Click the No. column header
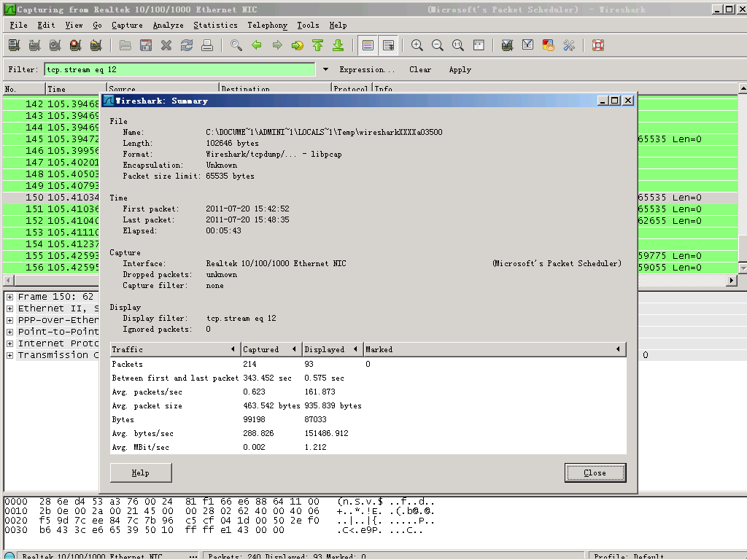This screenshot has height=560, width=747. click(24, 89)
